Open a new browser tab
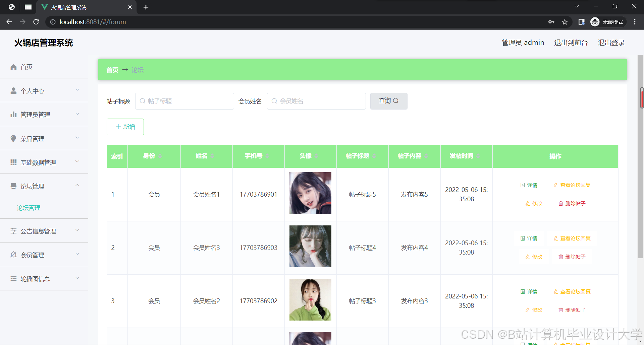Viewport: 644px width, 345px height. pos(146,7)
